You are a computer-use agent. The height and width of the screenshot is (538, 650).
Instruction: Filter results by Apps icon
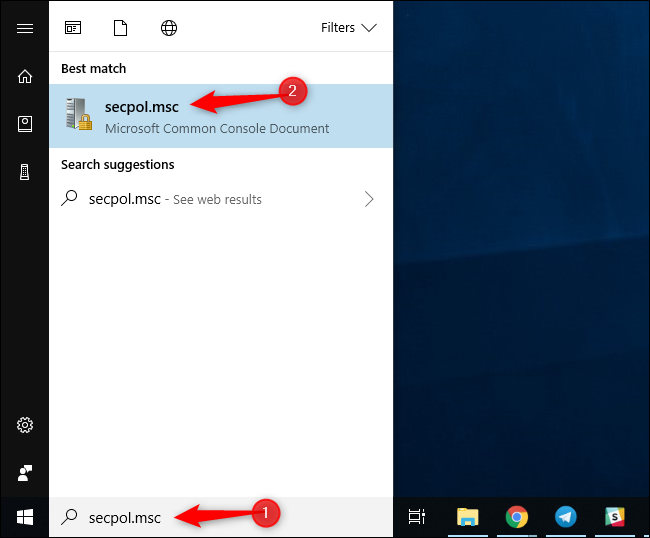73,28
